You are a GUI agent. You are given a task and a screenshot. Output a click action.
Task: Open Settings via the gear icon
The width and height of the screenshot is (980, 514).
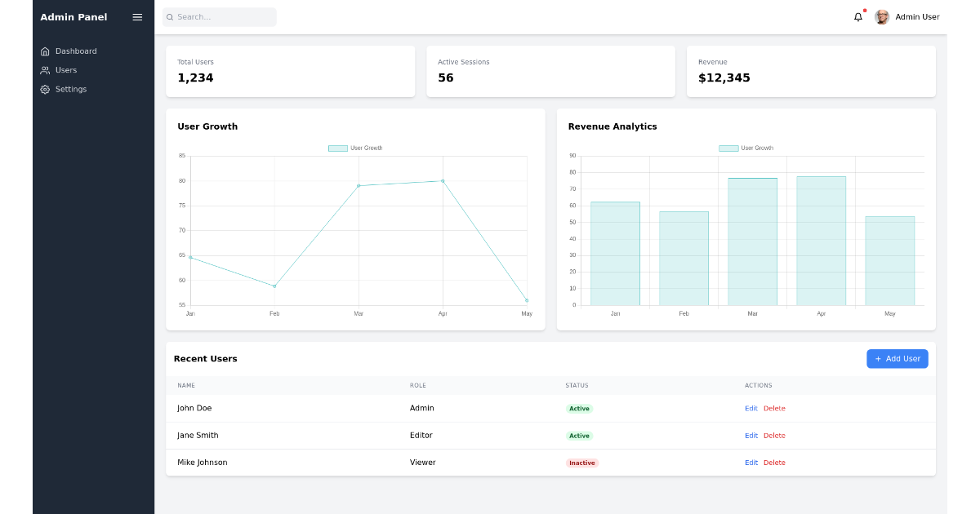(45, 89)
